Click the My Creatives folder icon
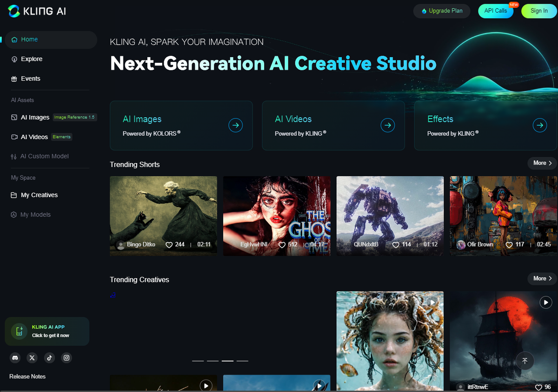The width and height of the screenshot is (558, 392). (x=14, y=195)
